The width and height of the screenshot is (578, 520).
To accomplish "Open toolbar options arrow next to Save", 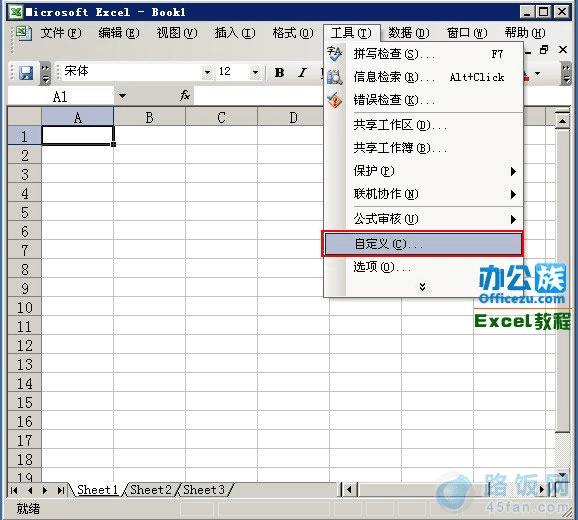I will (x=45, y=73).
